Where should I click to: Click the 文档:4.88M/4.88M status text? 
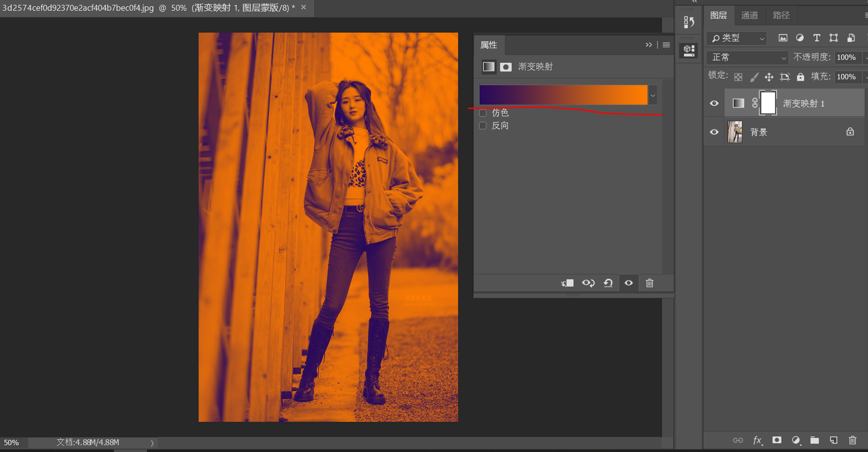tap(88, 442)
